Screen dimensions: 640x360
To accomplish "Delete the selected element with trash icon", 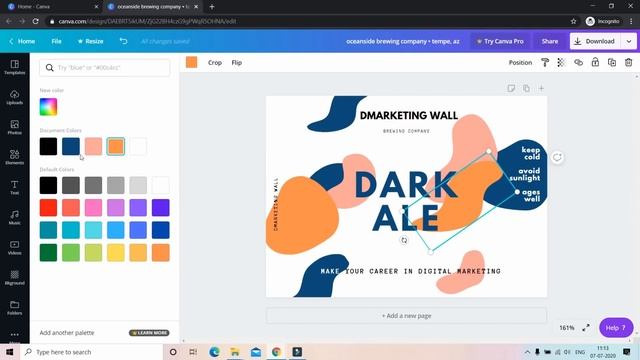I will tap(629, 62).
